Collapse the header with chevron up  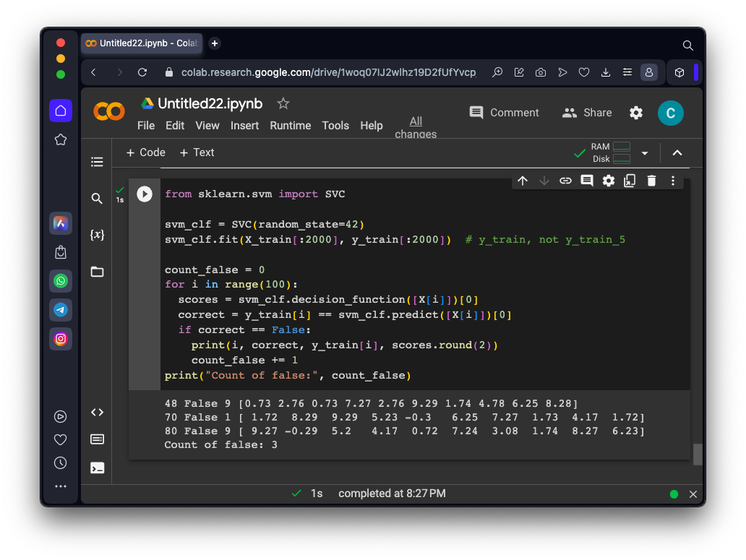tap(677, 152)
